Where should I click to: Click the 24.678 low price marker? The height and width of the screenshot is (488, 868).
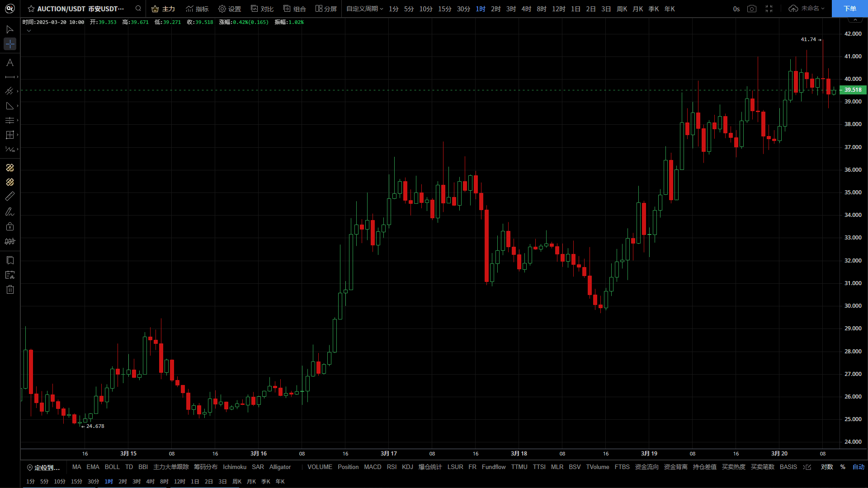93,426
